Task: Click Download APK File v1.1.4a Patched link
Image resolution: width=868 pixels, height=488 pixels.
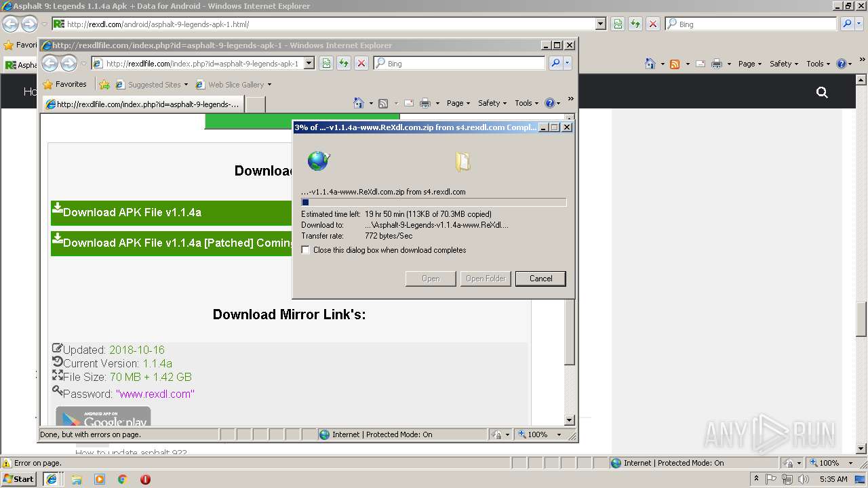Action: (x=172, y=243)
